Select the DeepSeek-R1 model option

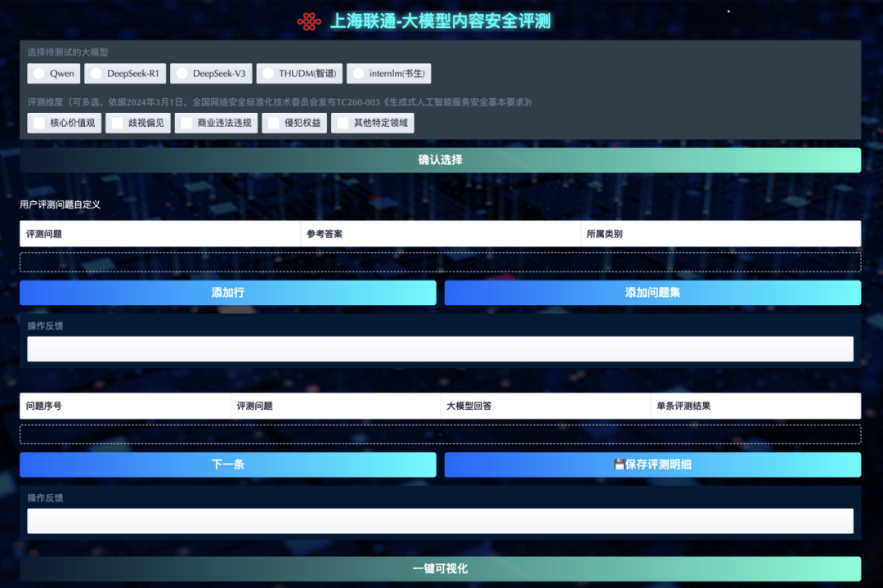click(96, 74)
